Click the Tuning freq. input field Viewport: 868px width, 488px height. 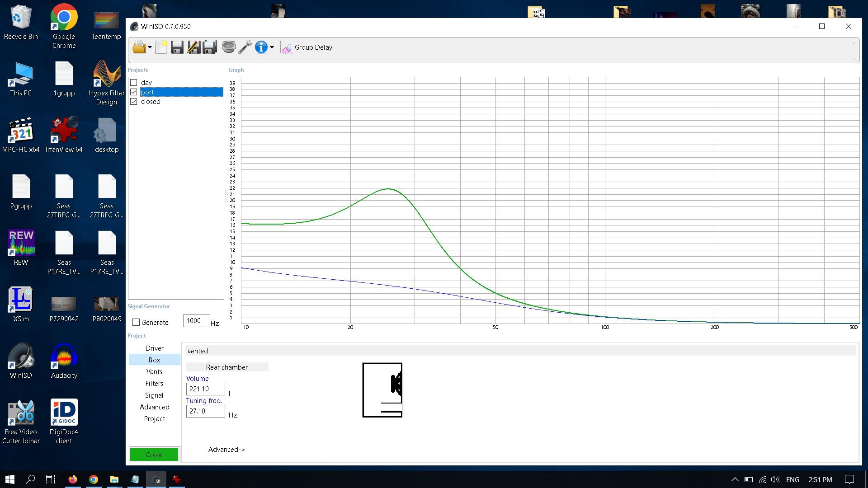[x=205, y=411]
